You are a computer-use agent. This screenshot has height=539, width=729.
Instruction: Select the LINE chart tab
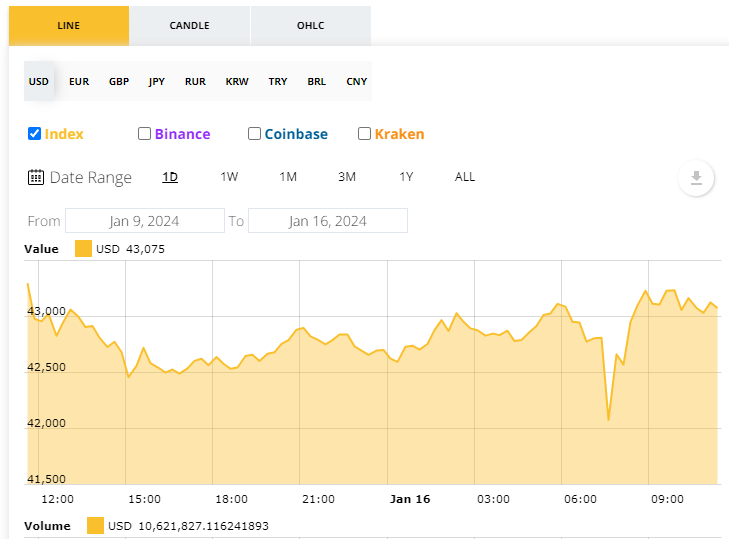[x=69, y=25]
